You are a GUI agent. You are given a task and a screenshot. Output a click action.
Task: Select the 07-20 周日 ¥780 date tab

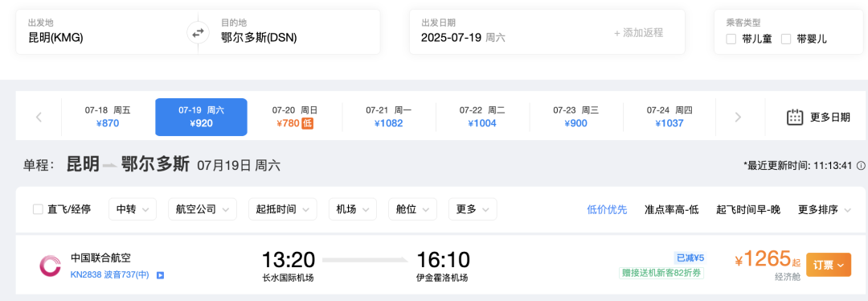(294, 117)
